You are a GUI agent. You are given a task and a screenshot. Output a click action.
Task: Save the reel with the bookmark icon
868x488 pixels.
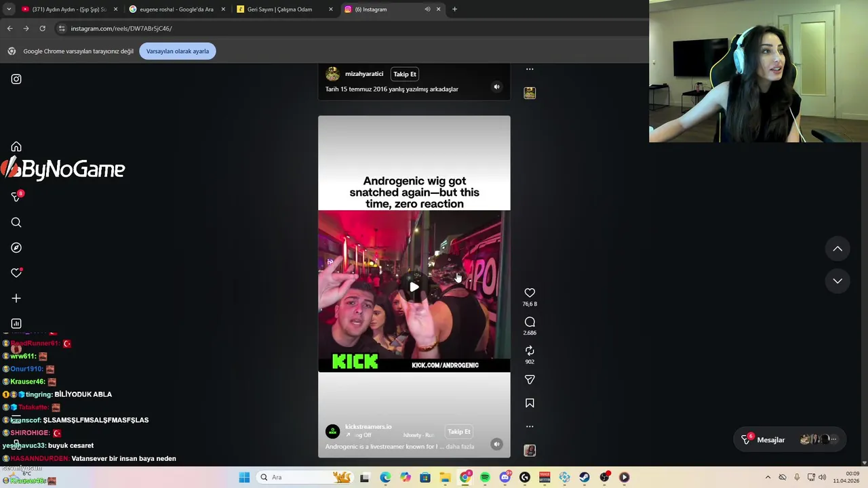pyautogui.click(x=530, y=403)
